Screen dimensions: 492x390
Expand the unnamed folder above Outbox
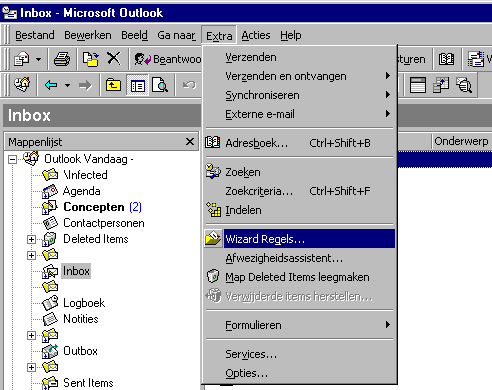pyautogui.click(x=31, y=335)
